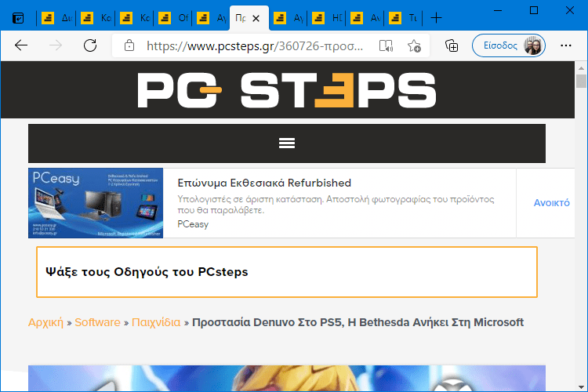Open the Collections button

click(452, 45)
